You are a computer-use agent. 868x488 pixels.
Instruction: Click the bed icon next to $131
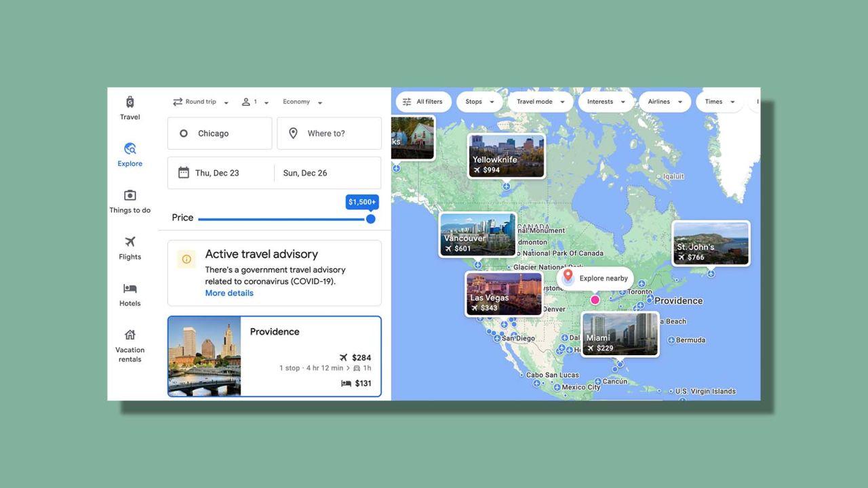(x=346, y=383)
